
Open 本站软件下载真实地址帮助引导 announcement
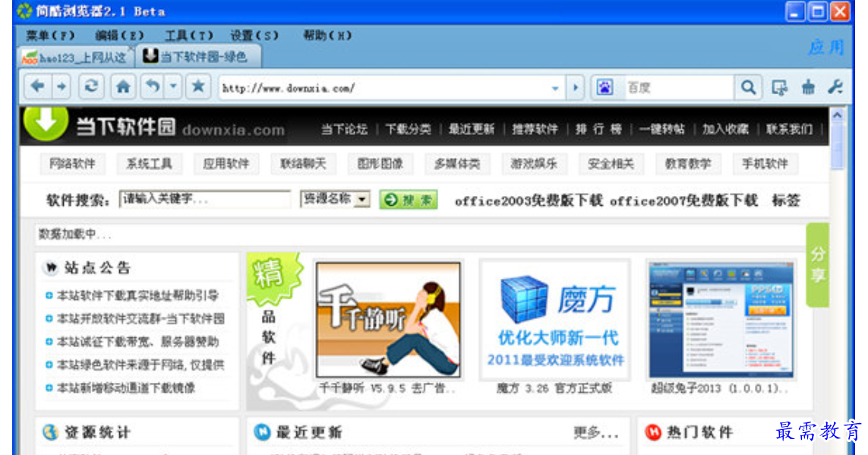138,295
